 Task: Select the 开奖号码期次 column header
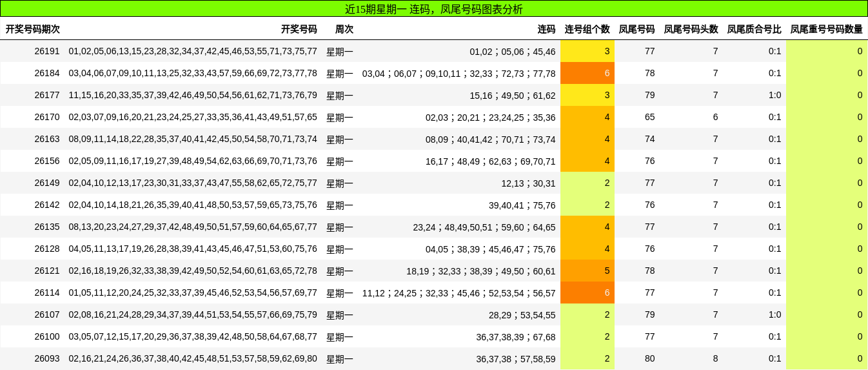tap(33, 29)
